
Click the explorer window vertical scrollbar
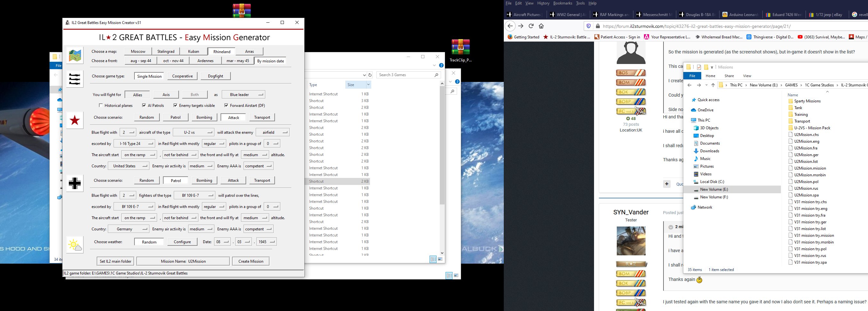coord(442,145)
